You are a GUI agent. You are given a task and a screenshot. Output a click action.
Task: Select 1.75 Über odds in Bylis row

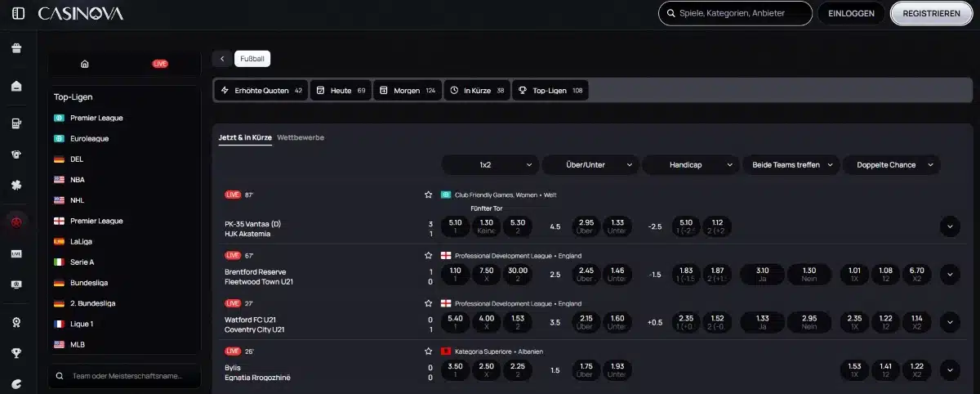pyautogui.click(x=585, y=370)
